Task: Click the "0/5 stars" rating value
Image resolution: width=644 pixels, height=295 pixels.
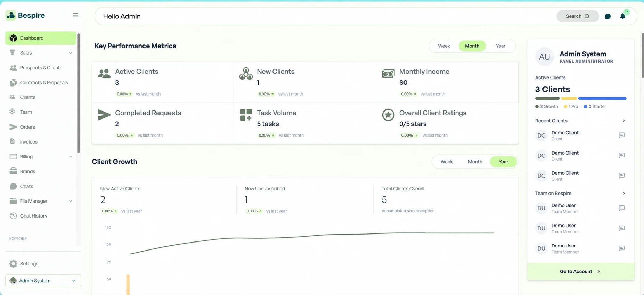Action: pyautogui.click(x=413, y=124)
